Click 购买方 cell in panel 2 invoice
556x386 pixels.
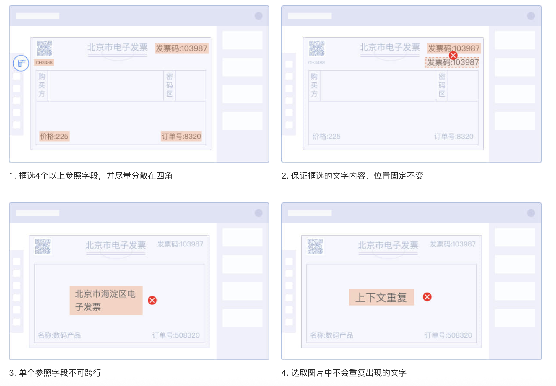[314, 85]
